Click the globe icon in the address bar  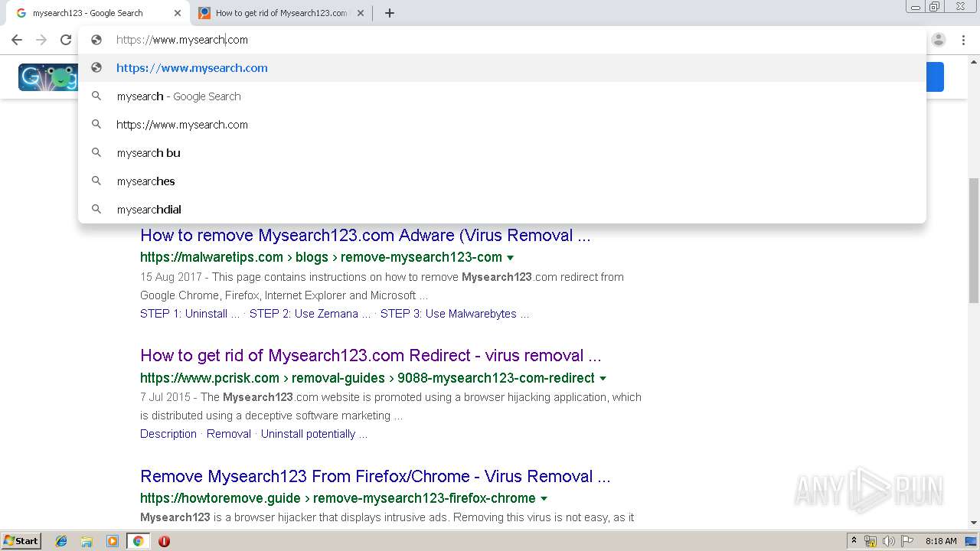click(x=96, y=40)
